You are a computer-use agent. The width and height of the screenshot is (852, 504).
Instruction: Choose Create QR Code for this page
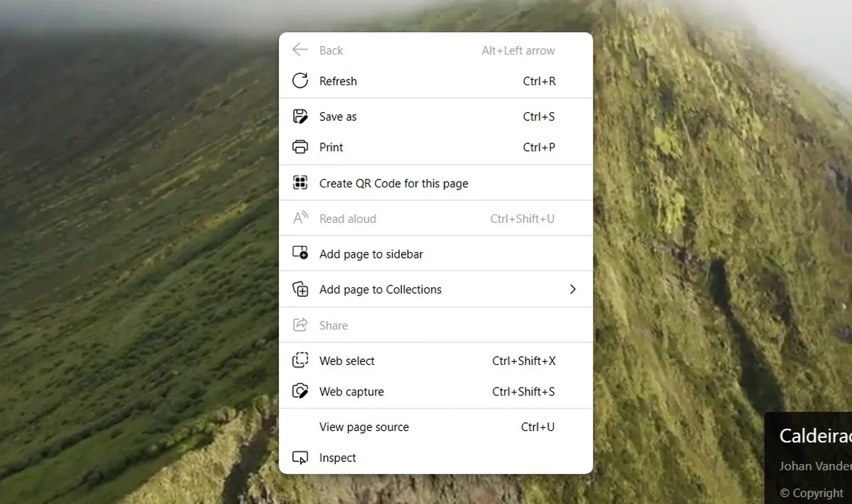(x=393, y=182)
